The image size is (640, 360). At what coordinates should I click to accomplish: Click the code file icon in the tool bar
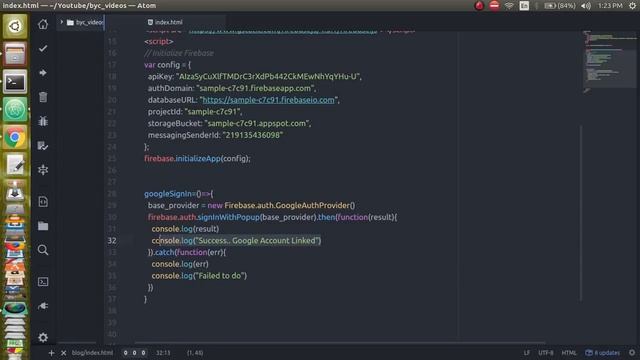(43, 202)
